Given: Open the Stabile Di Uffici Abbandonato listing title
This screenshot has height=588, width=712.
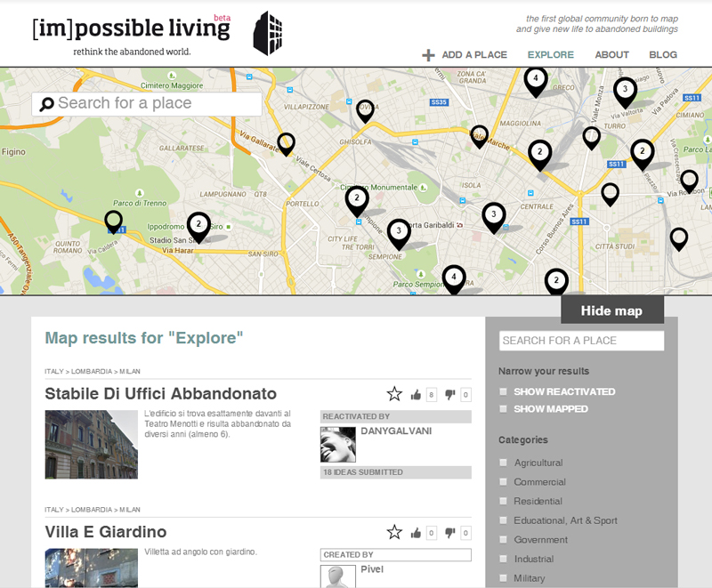Looking at the screenshot, I should pyautogui.click(x=161, y=393).
